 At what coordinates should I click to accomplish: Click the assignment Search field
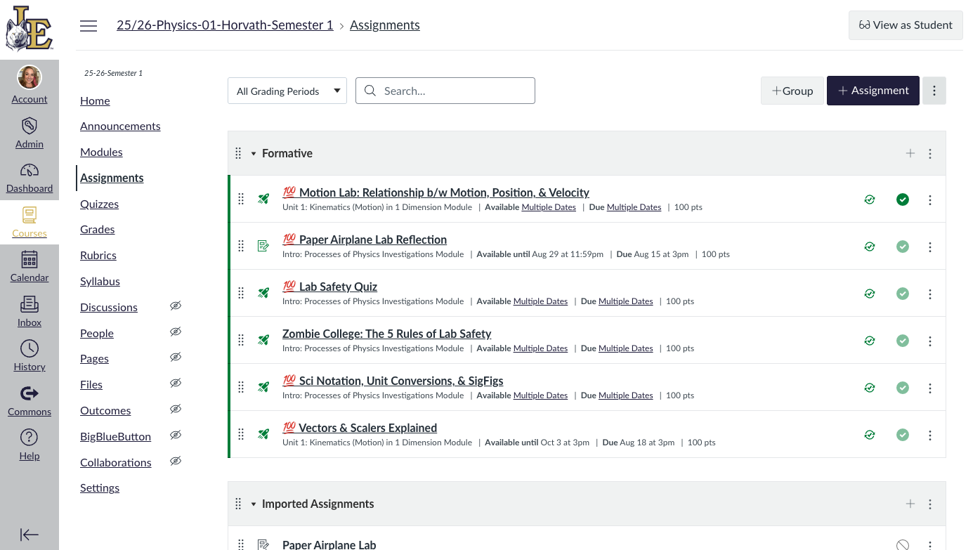click(x=445, y=91)
